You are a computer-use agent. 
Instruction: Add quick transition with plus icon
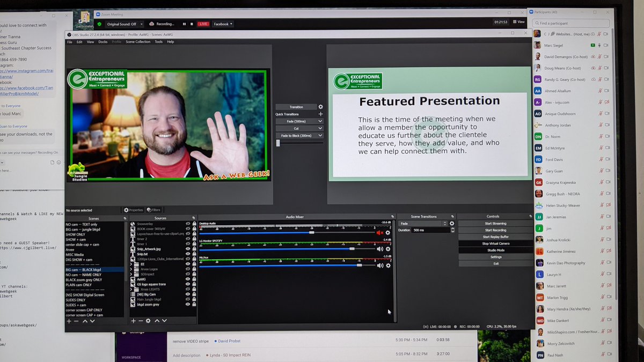[320, 114]
